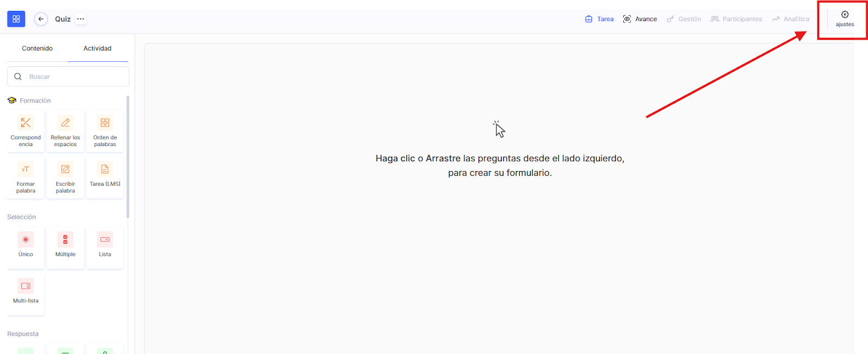The image size is (868, 354).
Task: Click the magnifier icon in search box
Action: [x=18, y=77]
